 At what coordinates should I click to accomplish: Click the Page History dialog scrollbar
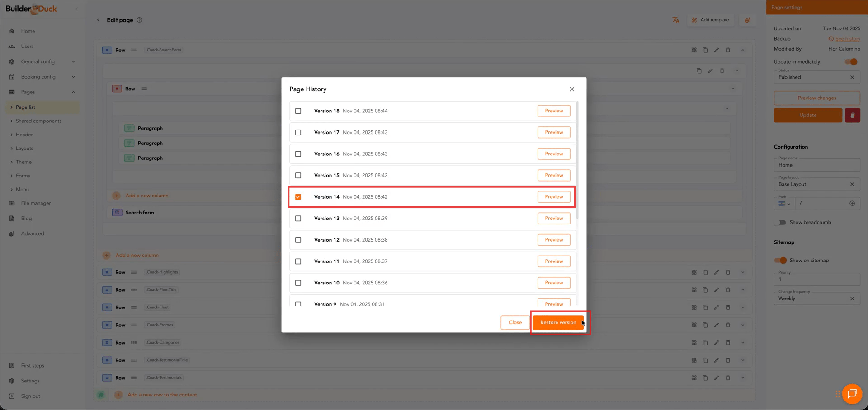[577, 158]
